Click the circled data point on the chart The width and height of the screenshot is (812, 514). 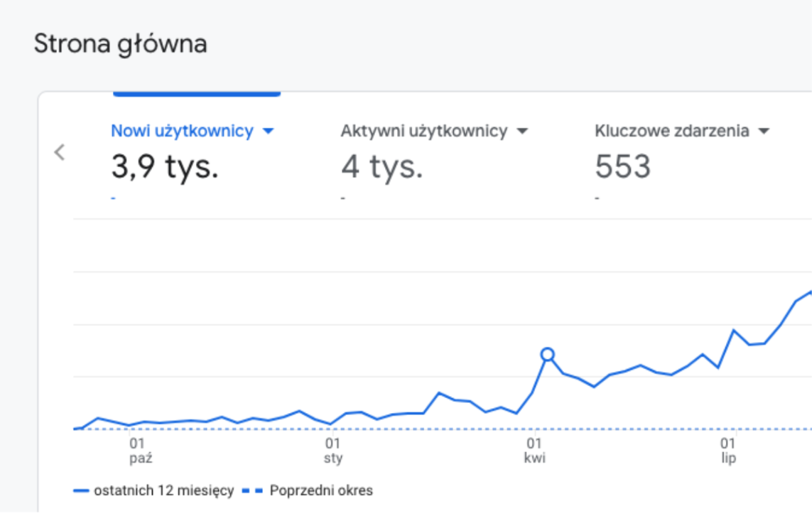click(x=547, y=354)
